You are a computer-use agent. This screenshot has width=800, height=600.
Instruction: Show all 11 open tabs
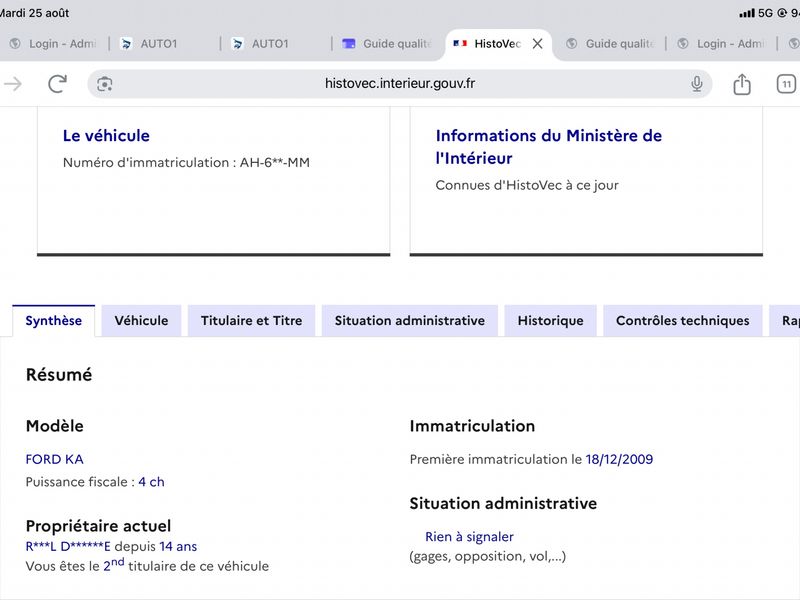pos(786,84)
